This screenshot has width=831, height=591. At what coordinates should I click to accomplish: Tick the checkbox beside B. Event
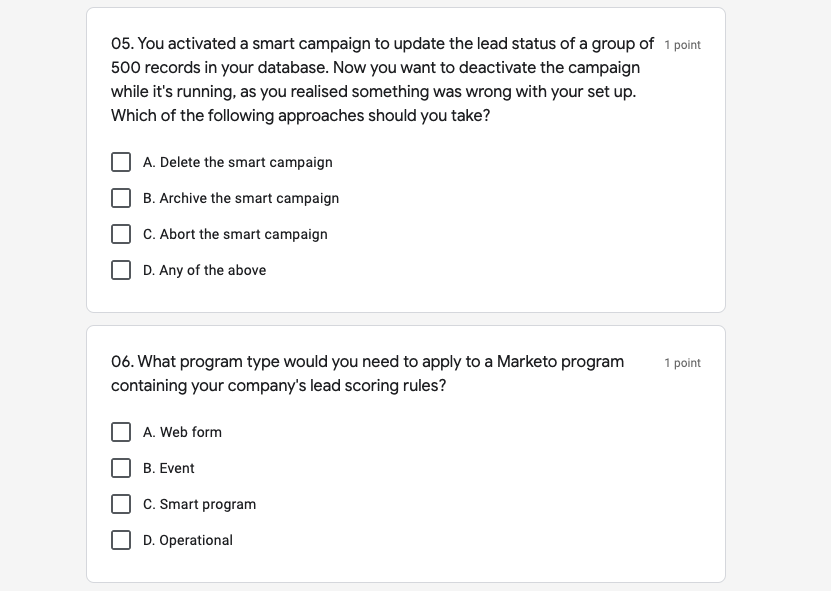point(121,468)
